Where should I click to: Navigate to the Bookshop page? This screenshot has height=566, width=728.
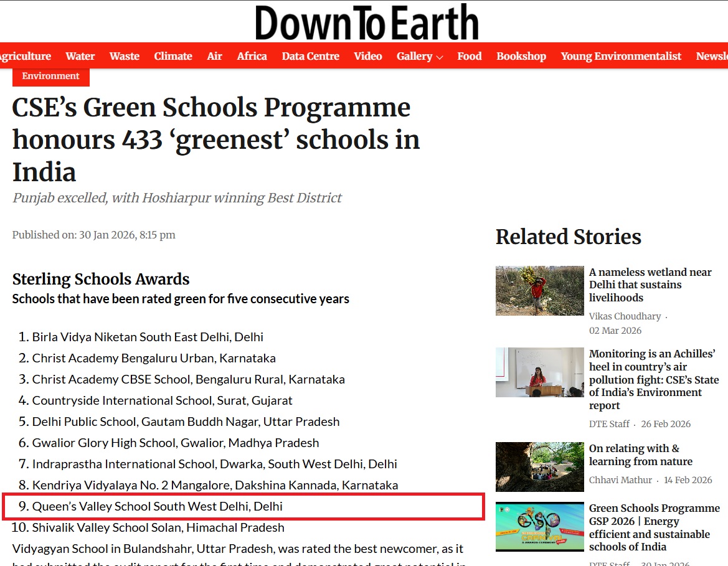[521, 56]
